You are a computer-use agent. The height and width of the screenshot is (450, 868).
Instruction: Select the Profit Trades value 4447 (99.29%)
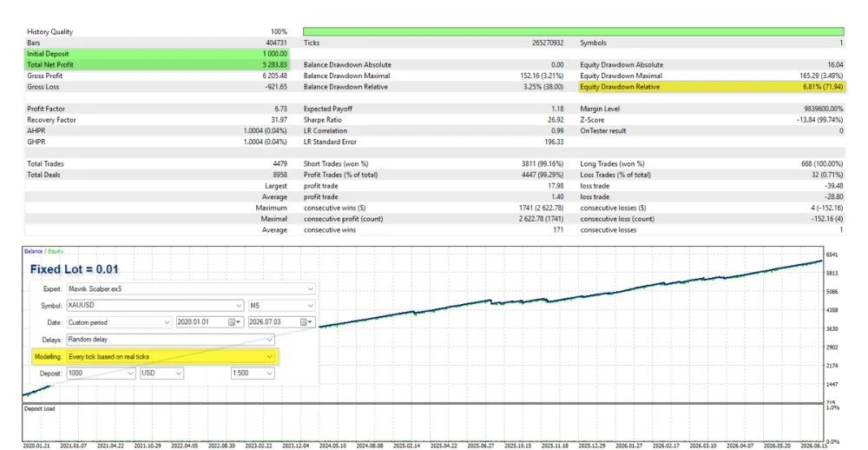(x=542, y=175)
